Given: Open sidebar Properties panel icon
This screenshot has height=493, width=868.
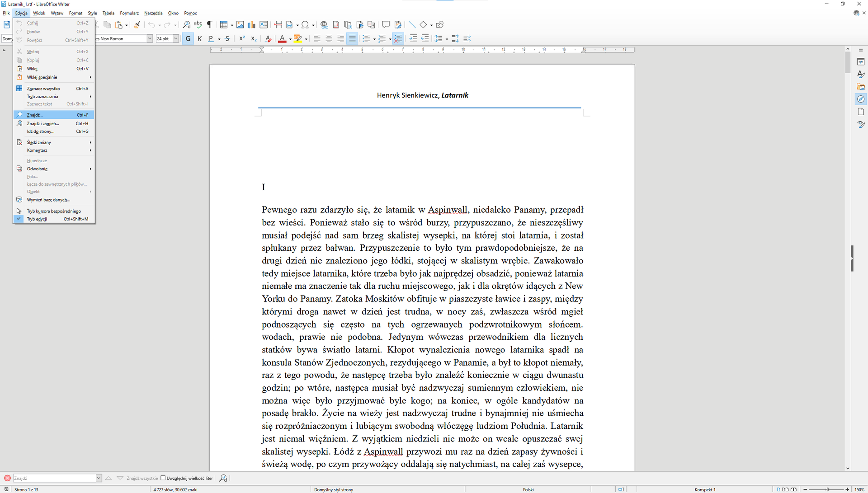Looking at the screenshot, I should click(x=861, y=62).
